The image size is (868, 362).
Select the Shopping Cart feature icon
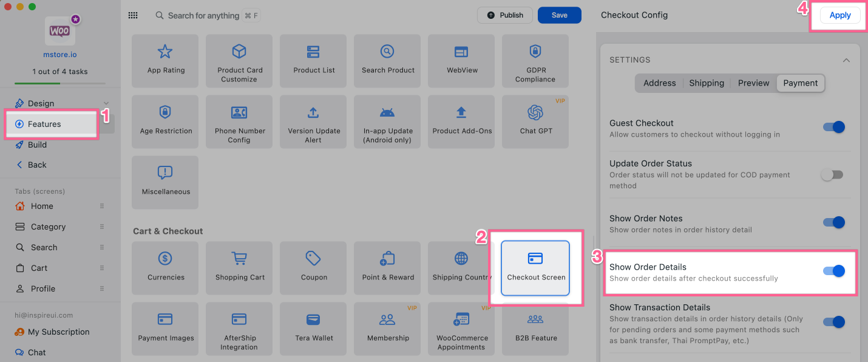pos(240,259)
